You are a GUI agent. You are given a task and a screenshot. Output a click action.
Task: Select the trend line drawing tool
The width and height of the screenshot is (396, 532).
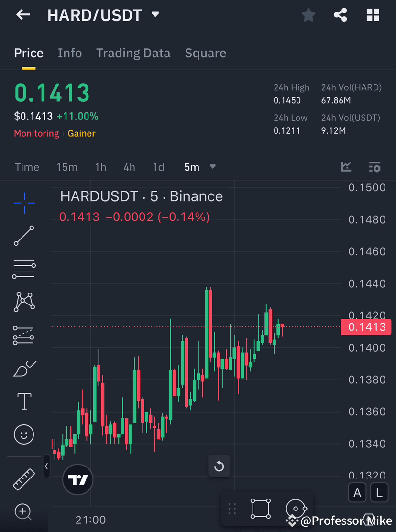point(24,236)
